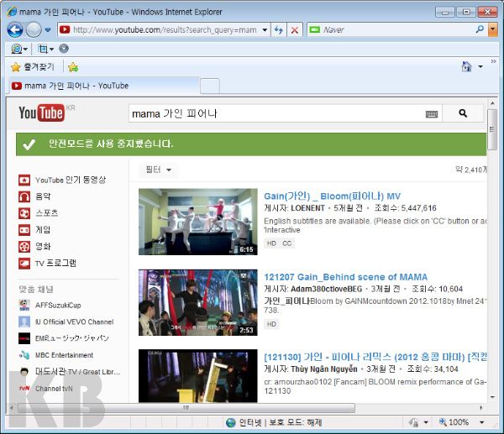This screenshot has width=504, height=434.
Task: Open the [121130] 가인 - 피어나 리믹스 title
Action: pyautogui.click(x=375, y=357)
